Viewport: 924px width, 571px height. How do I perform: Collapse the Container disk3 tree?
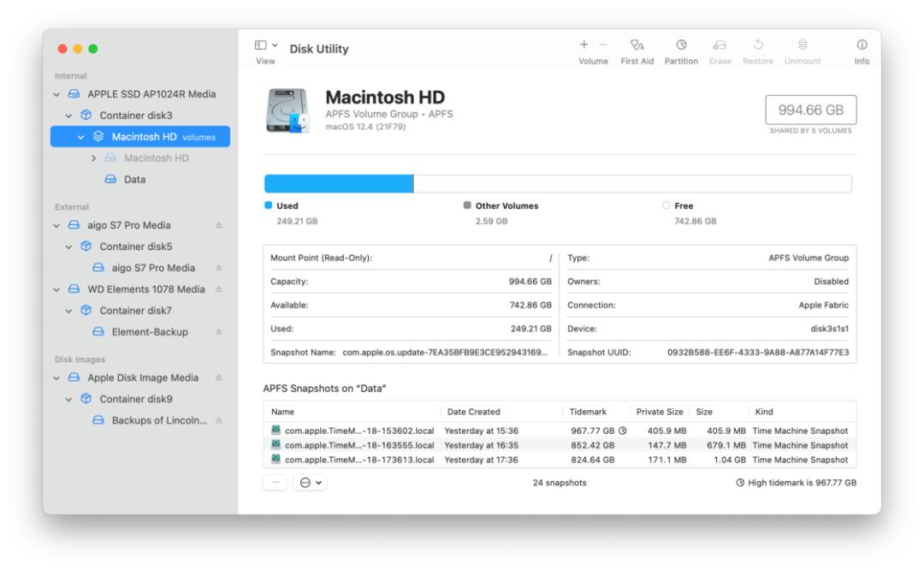tap(70, 116)
